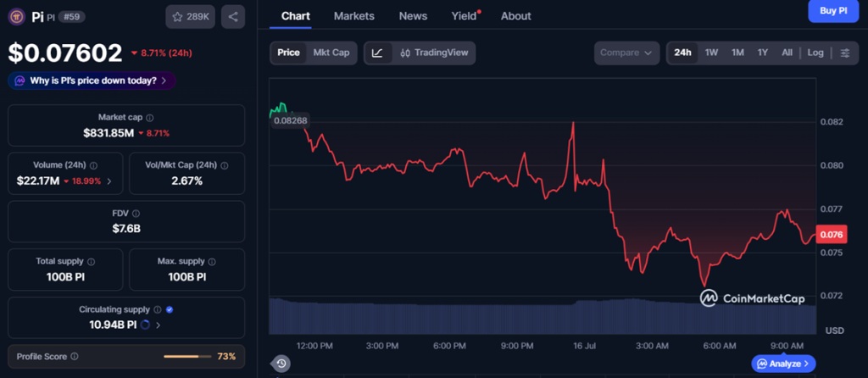This screenshot has width=868, height=378.
Task: Select the 1Y time range
Action: 763,53
